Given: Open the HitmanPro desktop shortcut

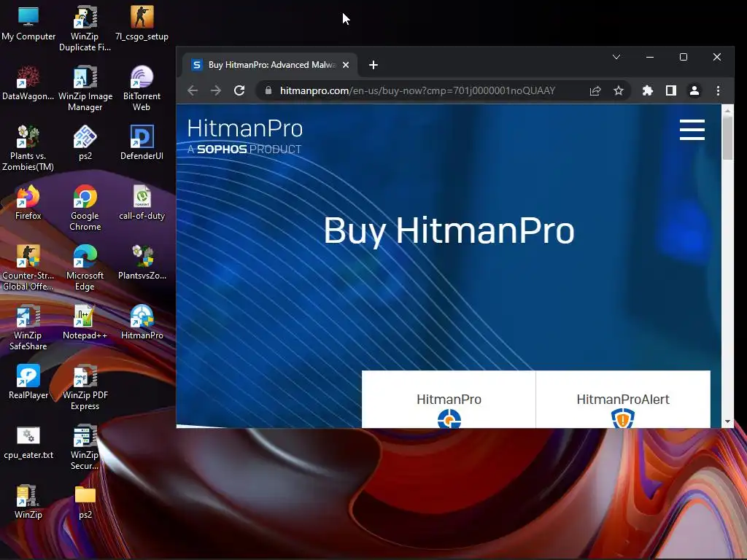Looking at the screenshot, I should [142, 322].
